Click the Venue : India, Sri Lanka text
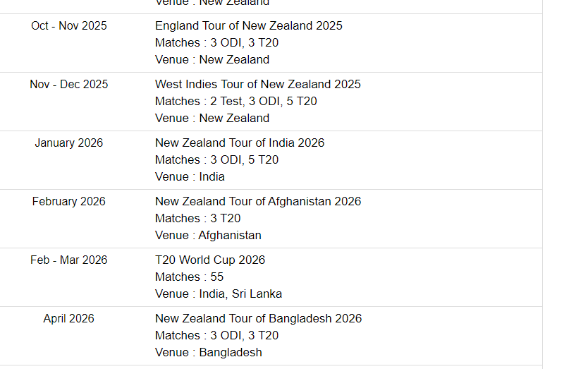Image resolution: width=588 pixels, height=369 pixels. coord(218,294)
